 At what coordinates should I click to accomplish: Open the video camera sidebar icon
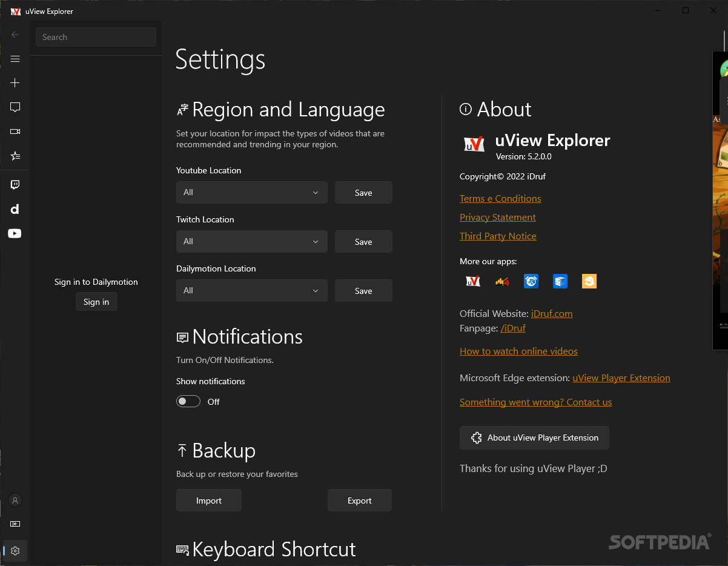tap(15, 132)
